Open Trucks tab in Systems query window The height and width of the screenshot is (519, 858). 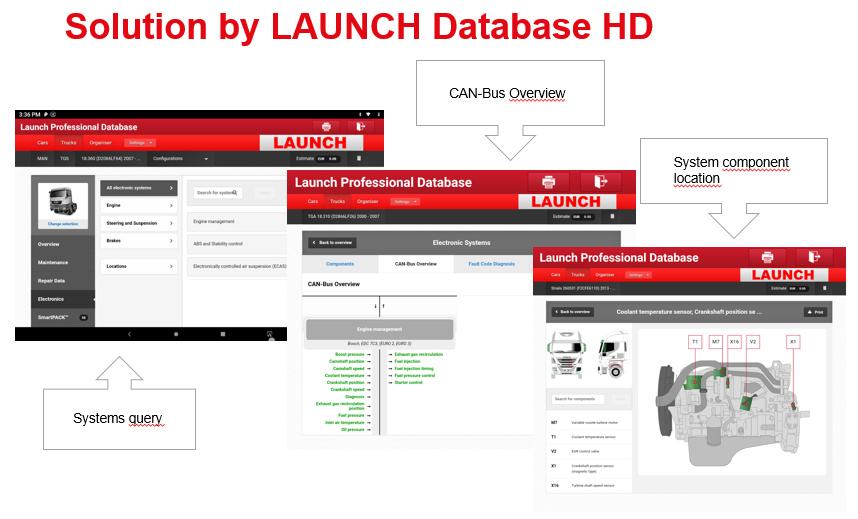[68, 142]
